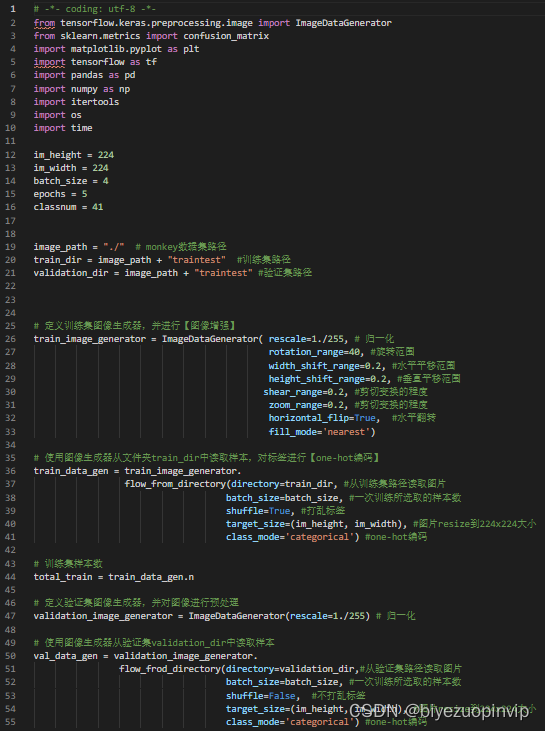Image resolution: width=545 pixels, height=731 pixels.
Task: Click the 'im_height = 224' line
Action: point(74,155)
